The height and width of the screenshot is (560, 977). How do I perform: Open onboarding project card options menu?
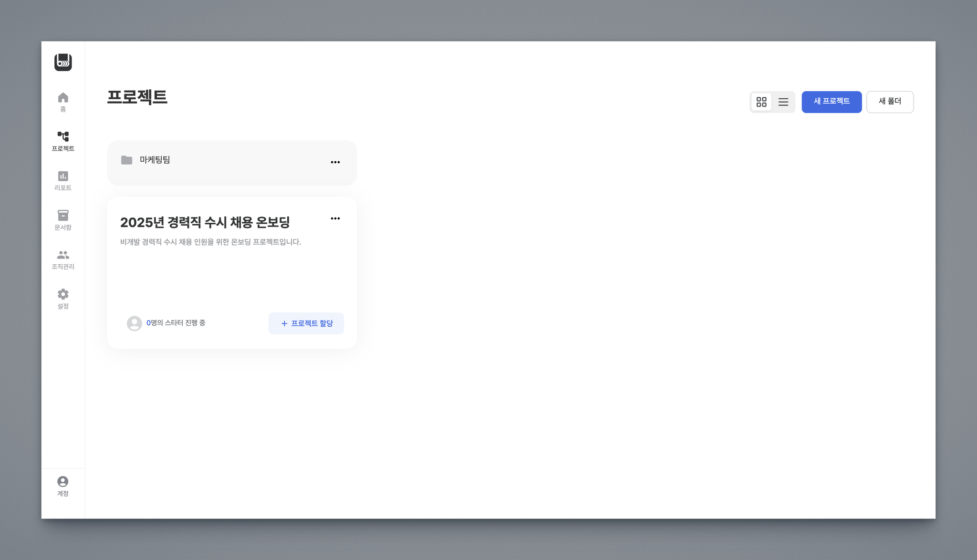(335, 218)
